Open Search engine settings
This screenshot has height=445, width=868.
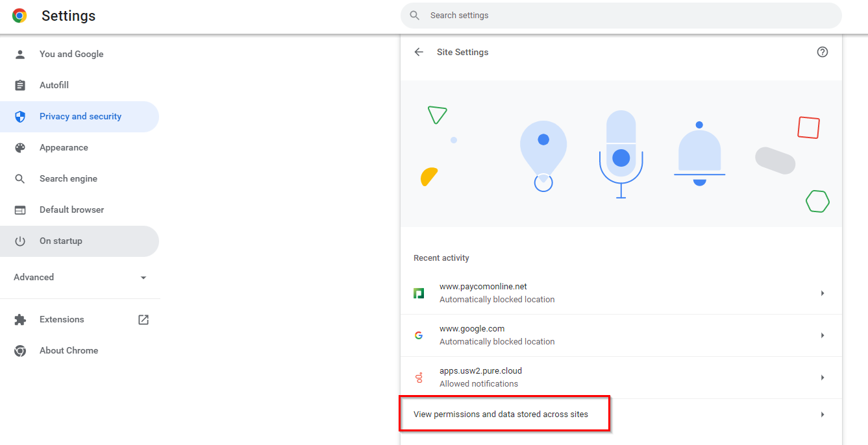tap(68, 178)
